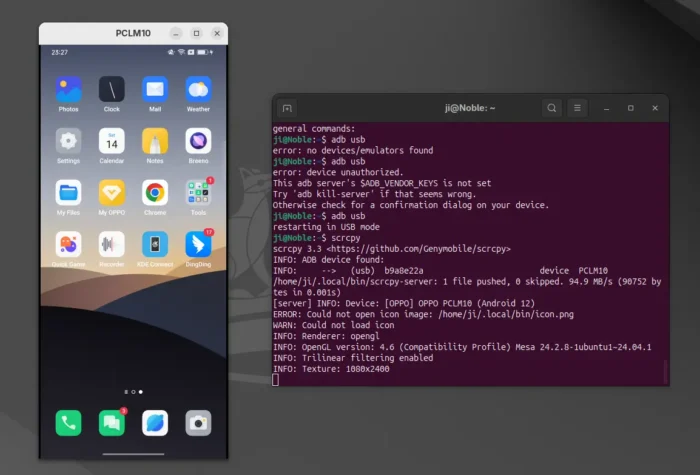The image size is (700, 475).
Task: Open the Tools folder
Action: [x=198, y=193]
